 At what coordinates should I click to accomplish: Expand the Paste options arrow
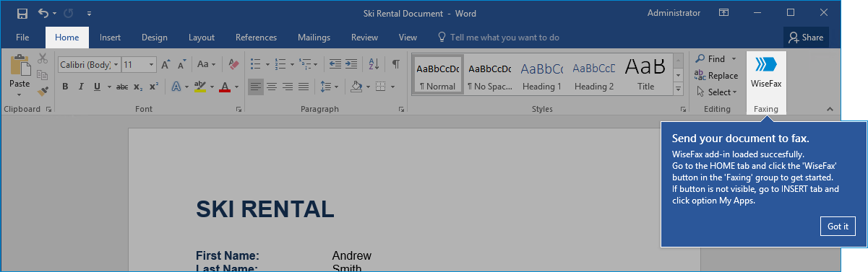coord(20,95)
